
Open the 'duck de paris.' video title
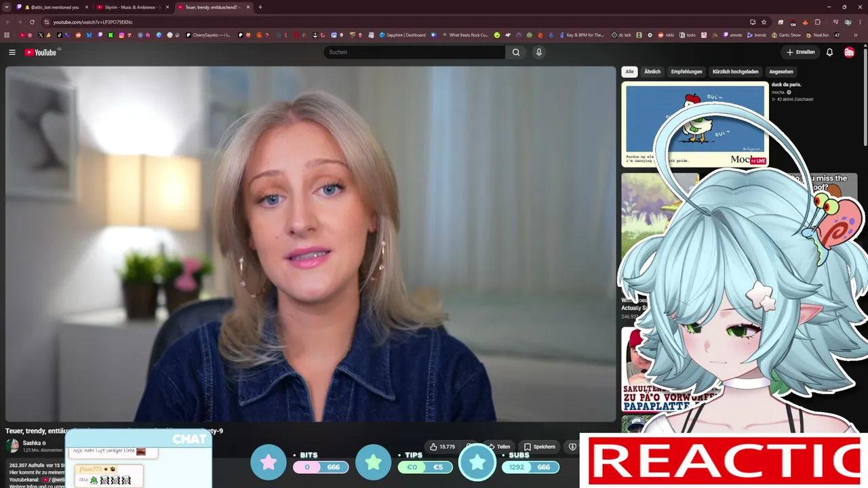pyautogui.click(x=786, y=85)
